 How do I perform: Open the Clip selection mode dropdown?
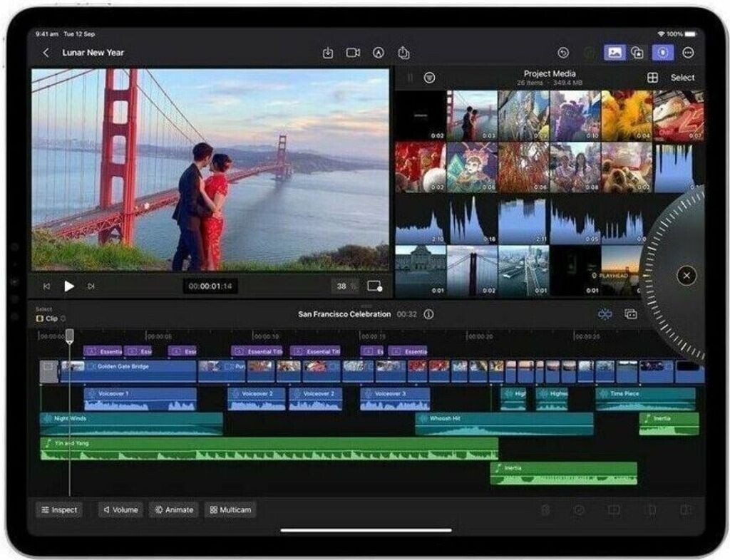[x=51, y=318]
